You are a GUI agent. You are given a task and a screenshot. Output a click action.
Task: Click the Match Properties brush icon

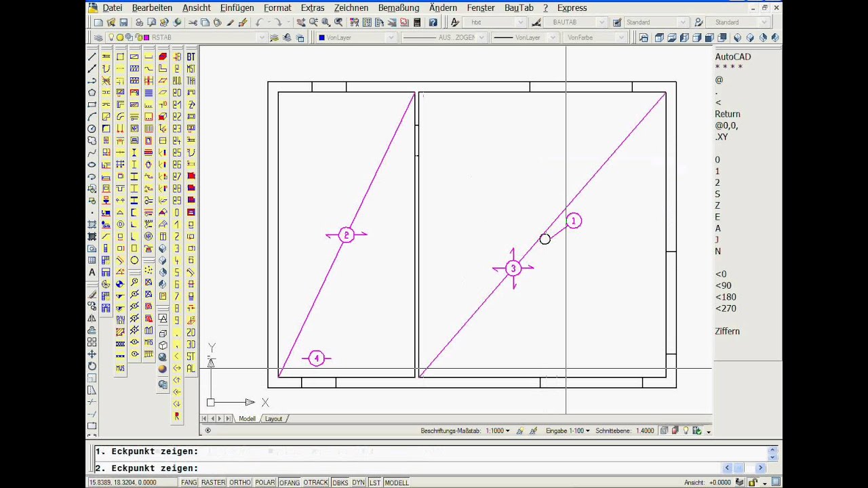pyautogui.click(x=231, y=22)
